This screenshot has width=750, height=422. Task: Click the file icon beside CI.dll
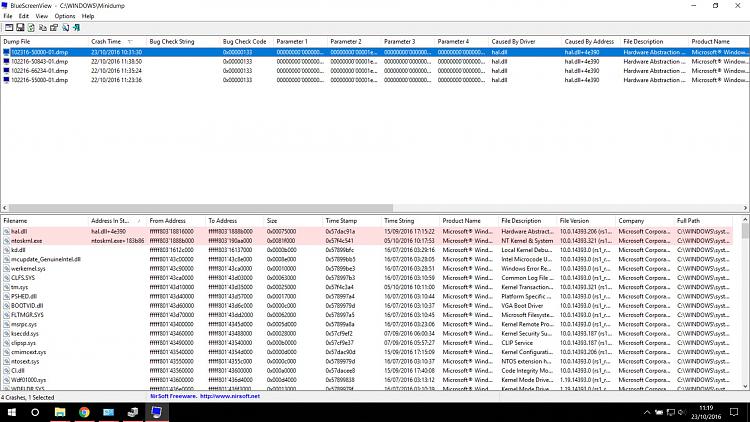point(6,370)
